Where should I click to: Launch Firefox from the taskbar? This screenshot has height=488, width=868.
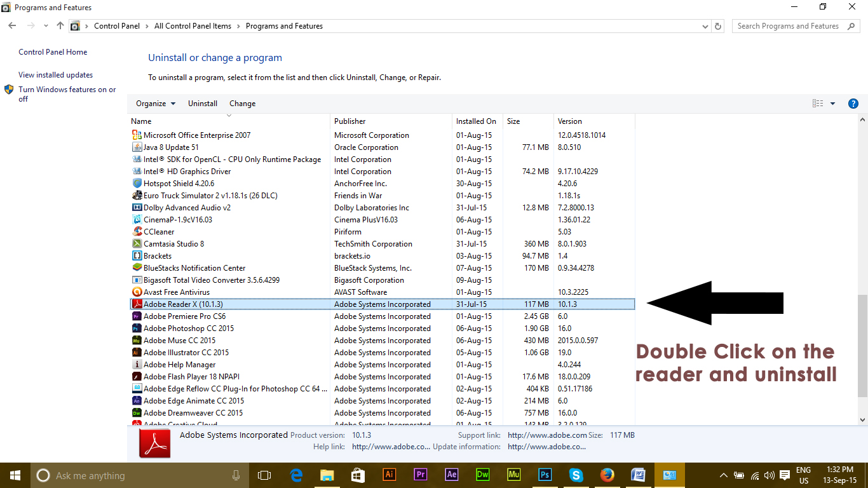pyautogui.click(x=607, y=475)
